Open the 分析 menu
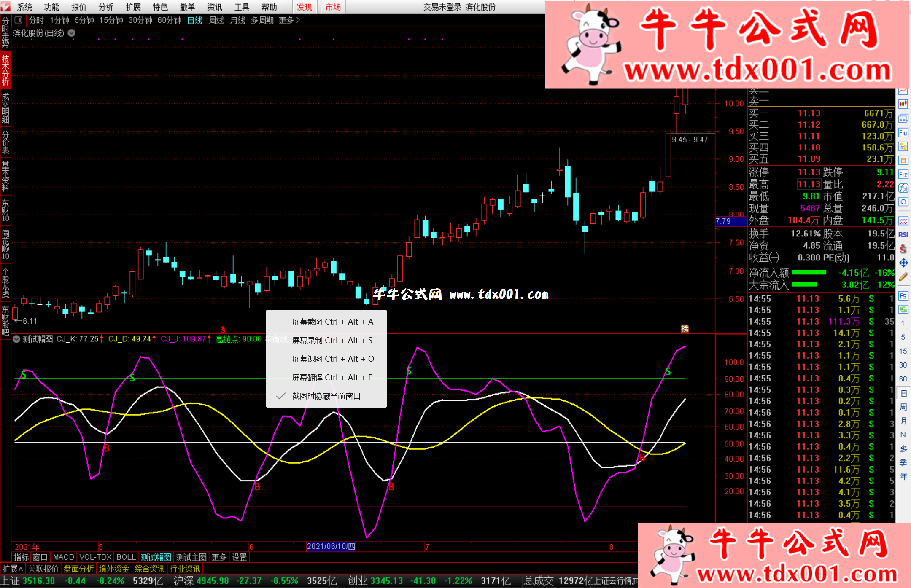911x588 pixels. coord(106,7)
